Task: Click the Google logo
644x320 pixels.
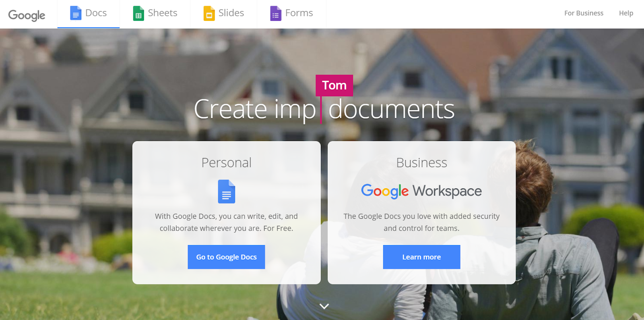Action: (27, 15)
